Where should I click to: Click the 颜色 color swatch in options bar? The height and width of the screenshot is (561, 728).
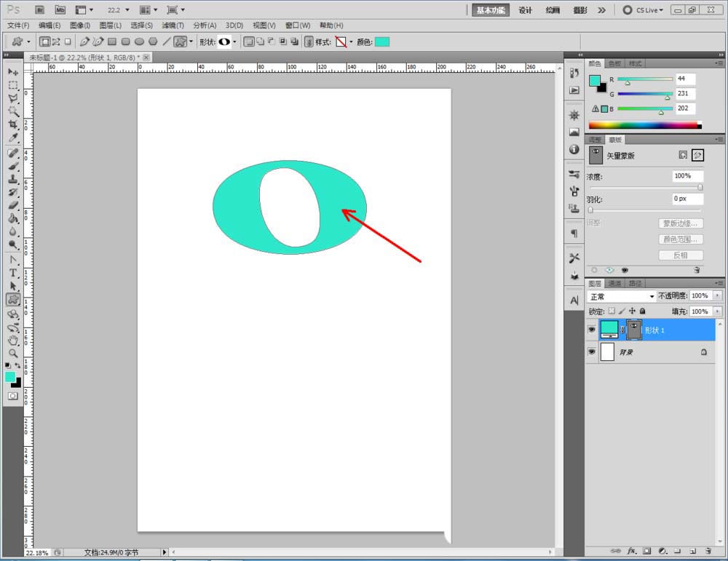pos(381,41)
